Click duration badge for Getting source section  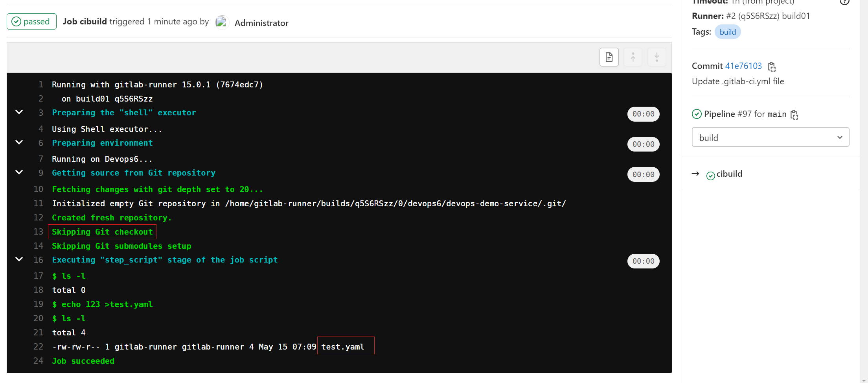point(643,174)
